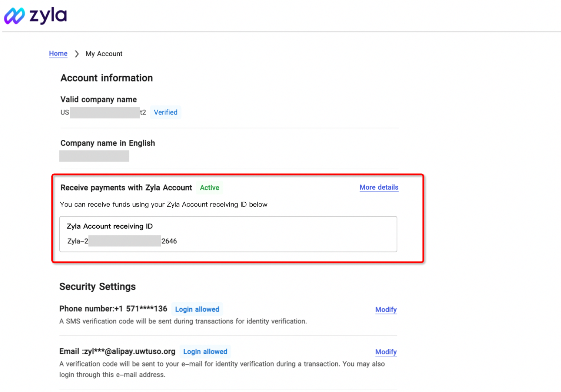This screenshot has width=561, height=392.
Task: Click Login allowed badge next to phone number
Action: [x=197, y=309]
